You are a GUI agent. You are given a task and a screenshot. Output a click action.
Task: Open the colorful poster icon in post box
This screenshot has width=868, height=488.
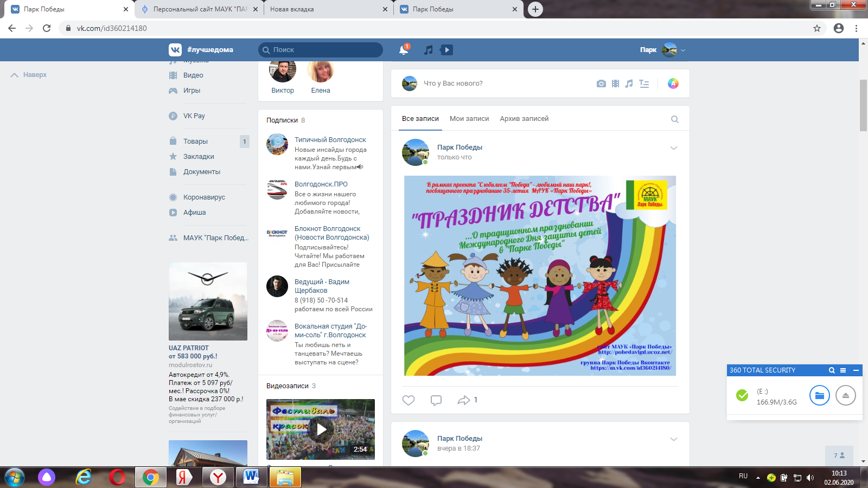pyautogui.click(x=673, y=84)
